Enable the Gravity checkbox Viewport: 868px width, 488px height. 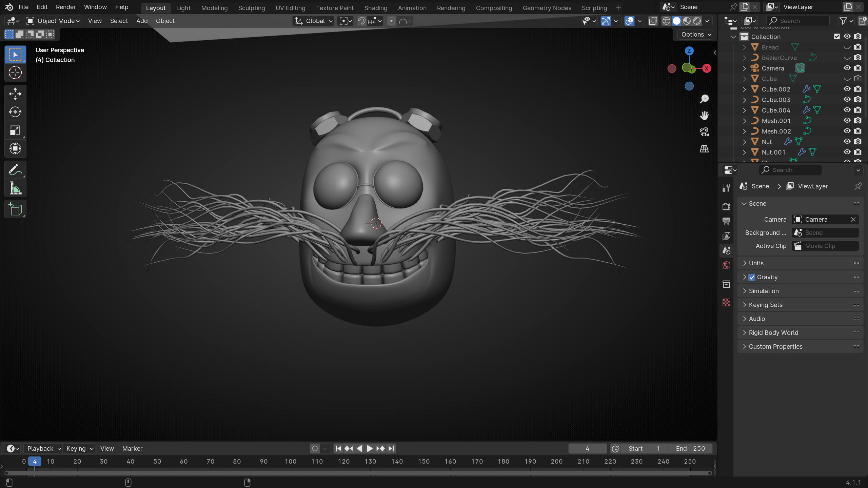point(752,277)
